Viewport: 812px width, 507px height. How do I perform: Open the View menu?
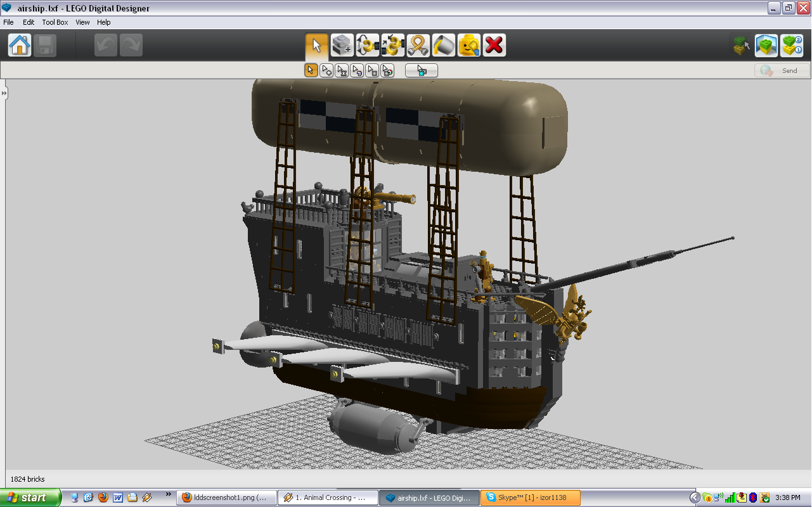(x=82, y=22)
